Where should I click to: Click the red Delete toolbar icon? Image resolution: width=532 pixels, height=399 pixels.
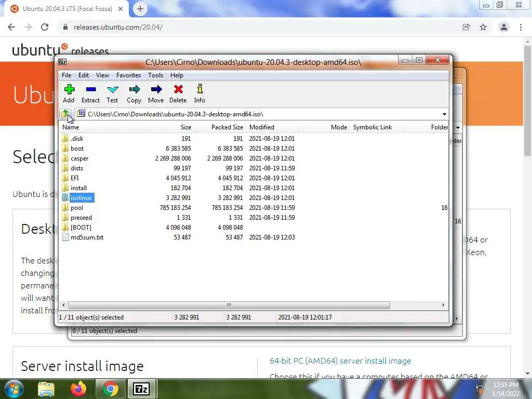tap(178, 89)
